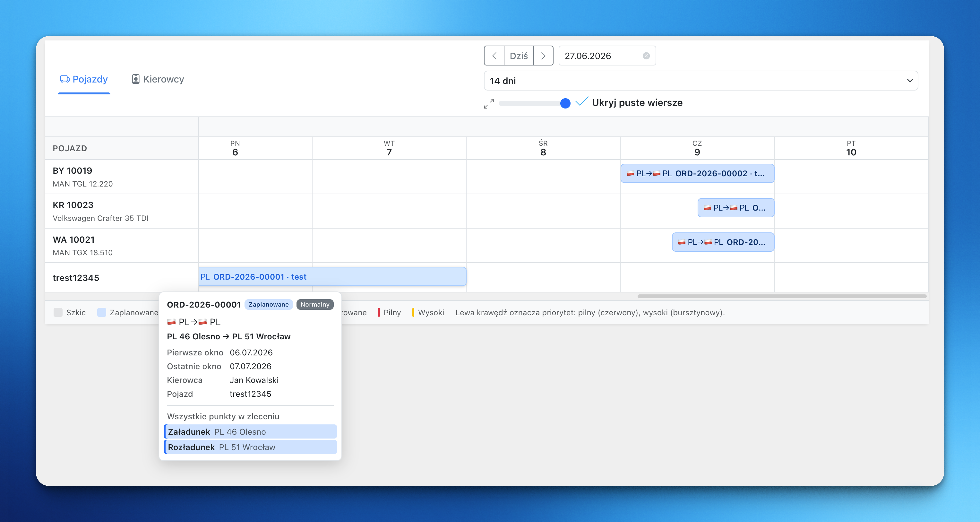The width and height of the screenshot is (980, 522).
Task: Click MAN TGL 12.220 model text
Action: click(x=82, y=184)
